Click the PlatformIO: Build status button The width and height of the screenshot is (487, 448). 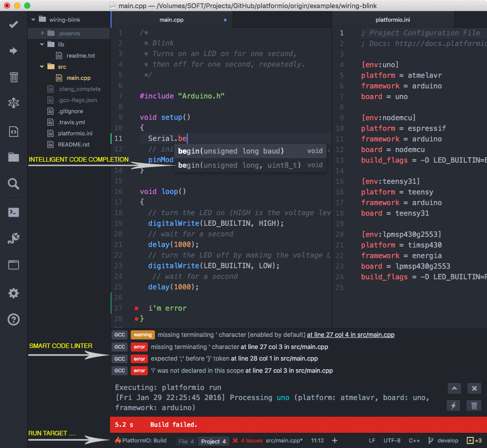(x=141, y=440)
